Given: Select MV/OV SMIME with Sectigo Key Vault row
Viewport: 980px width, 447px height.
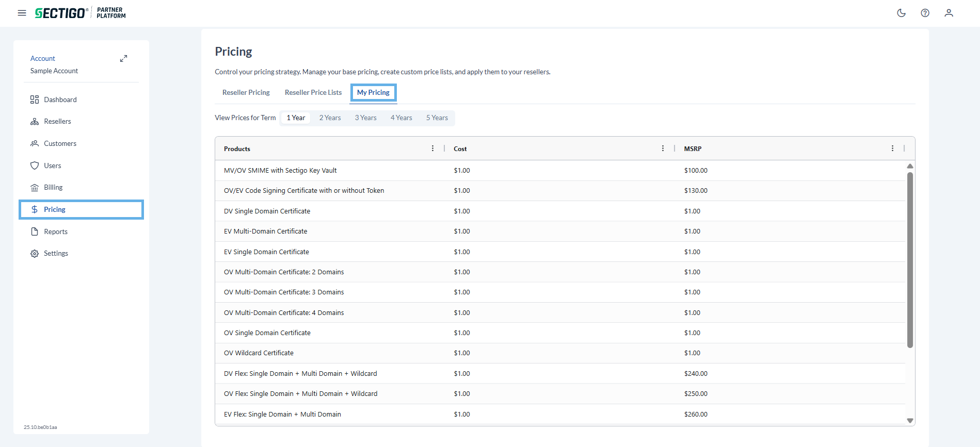Looking at the screenshot, I should pyautogui.click(x=560, y=171).
